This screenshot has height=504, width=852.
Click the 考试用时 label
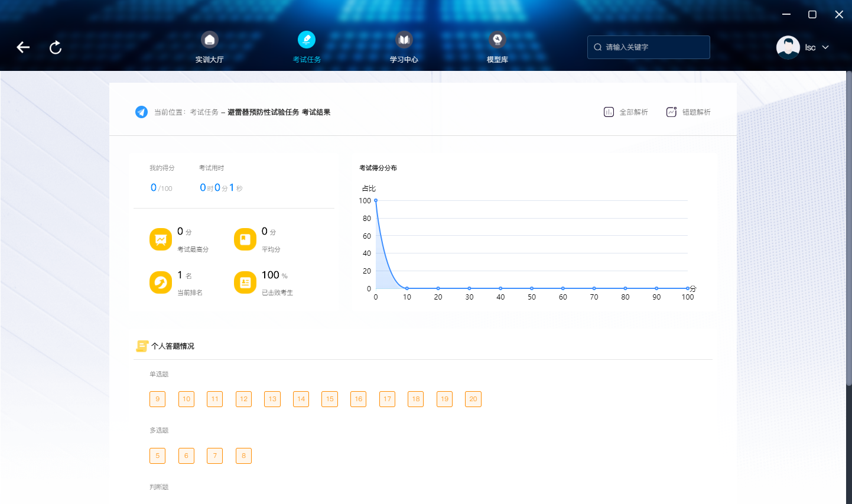click(212, 168)
